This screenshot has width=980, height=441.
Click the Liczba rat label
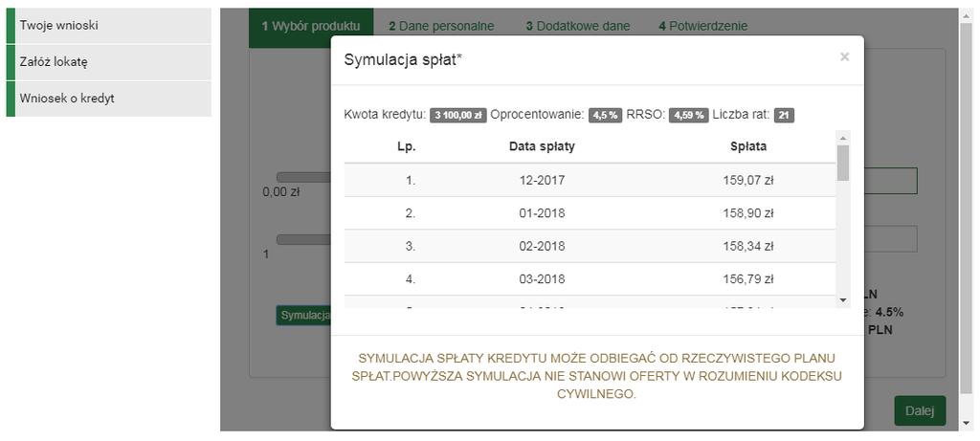coord(742,115)
